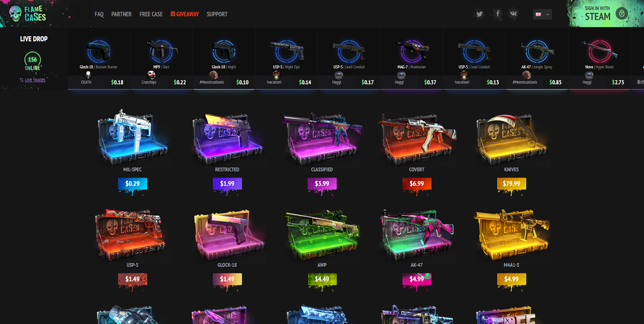
Task: Click Crunchips user avatar in live drop
Action: click(x=151, y=75)
